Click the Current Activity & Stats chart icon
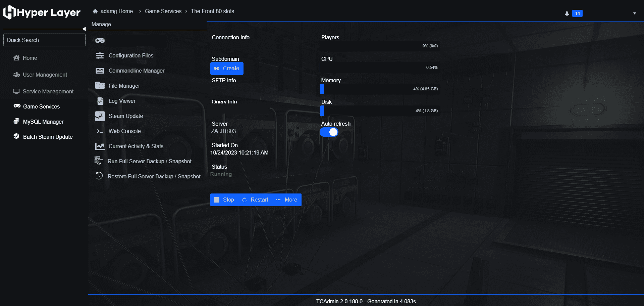This screenshot has width=644, height=306. (100, 146)
